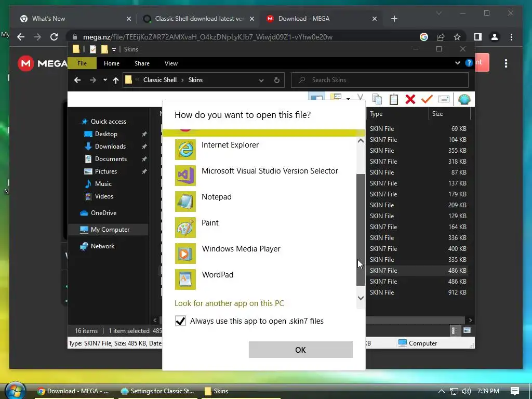532x399 pixels.
Task: Go up one folder level arrow
Action: [x=116, y=80]
